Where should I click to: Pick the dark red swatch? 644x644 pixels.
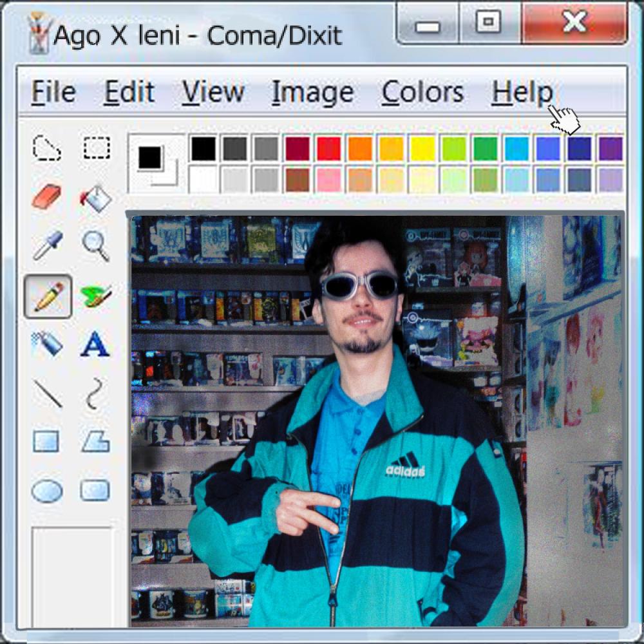(298, 148)
